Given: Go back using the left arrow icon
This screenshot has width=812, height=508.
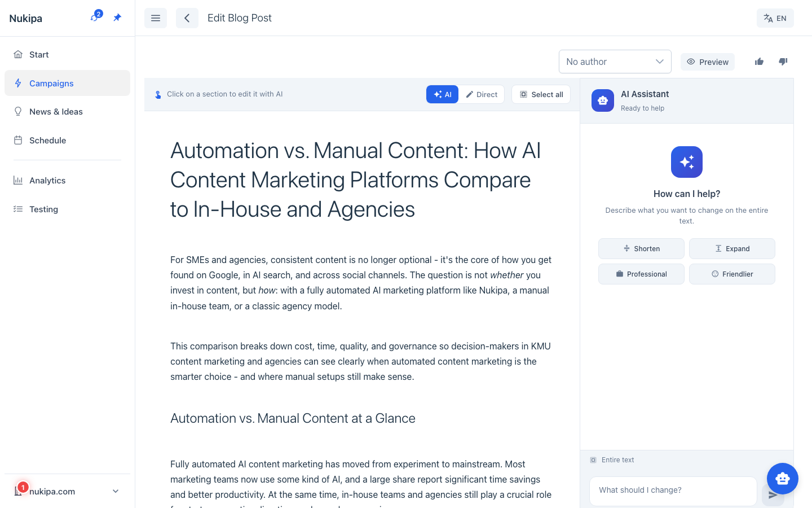Looking at the screenshot, I should 187,17.
